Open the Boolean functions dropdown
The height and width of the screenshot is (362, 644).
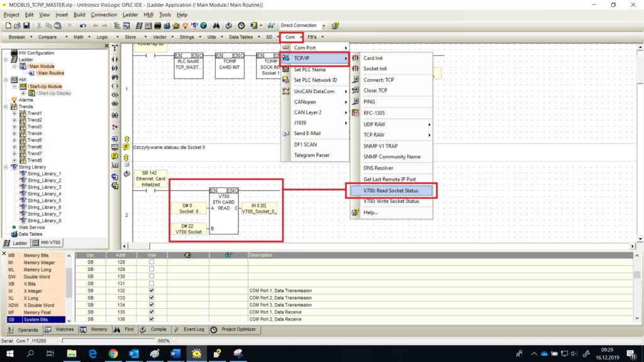20,37
